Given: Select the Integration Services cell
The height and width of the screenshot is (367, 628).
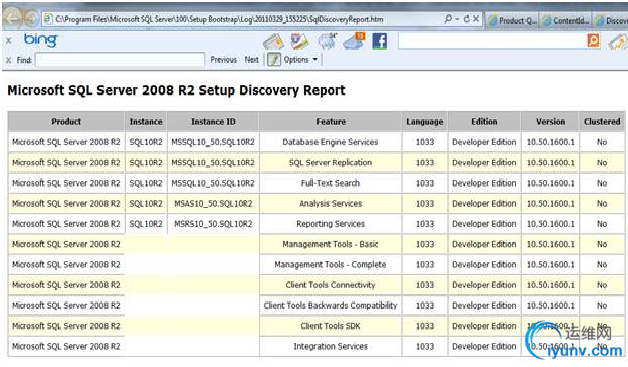Looking at the screenshot, I should [x=330, y=346].
